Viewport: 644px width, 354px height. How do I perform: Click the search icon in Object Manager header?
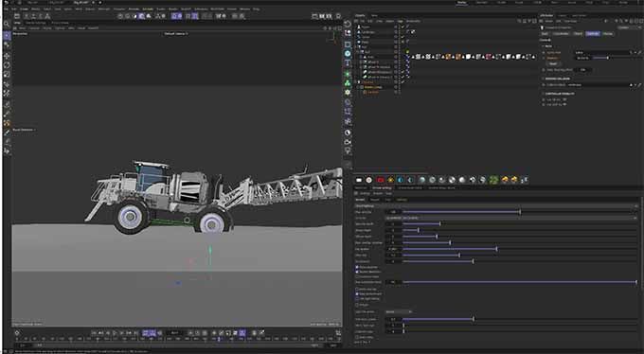(520, 21)
